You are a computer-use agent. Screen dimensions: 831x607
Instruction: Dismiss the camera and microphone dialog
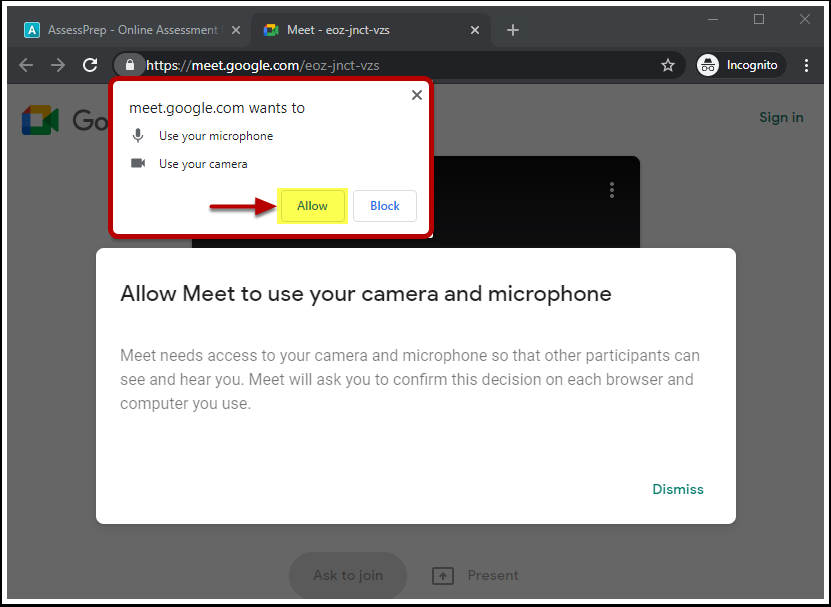(x=678, y=489)
